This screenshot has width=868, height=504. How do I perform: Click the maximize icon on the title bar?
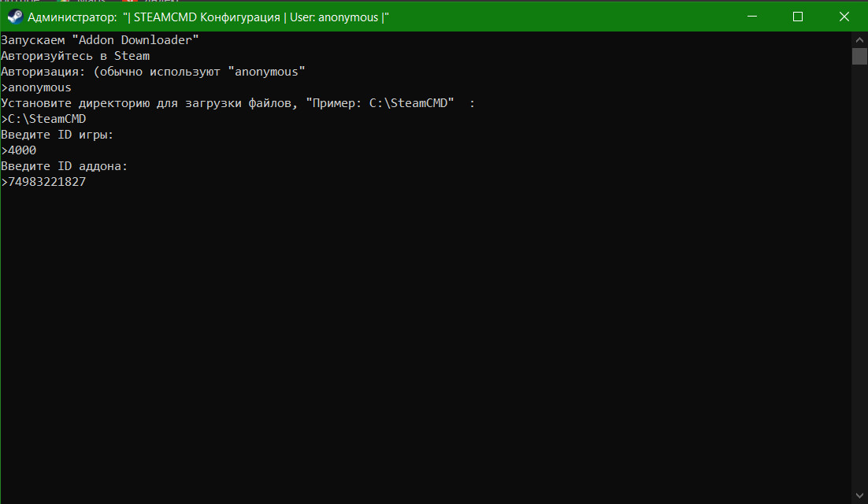[798, 16]
